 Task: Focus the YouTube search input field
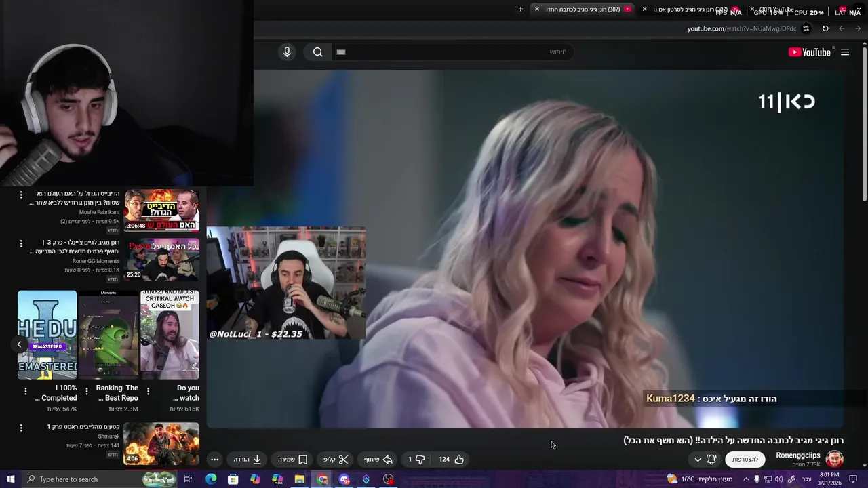(452, 52)
